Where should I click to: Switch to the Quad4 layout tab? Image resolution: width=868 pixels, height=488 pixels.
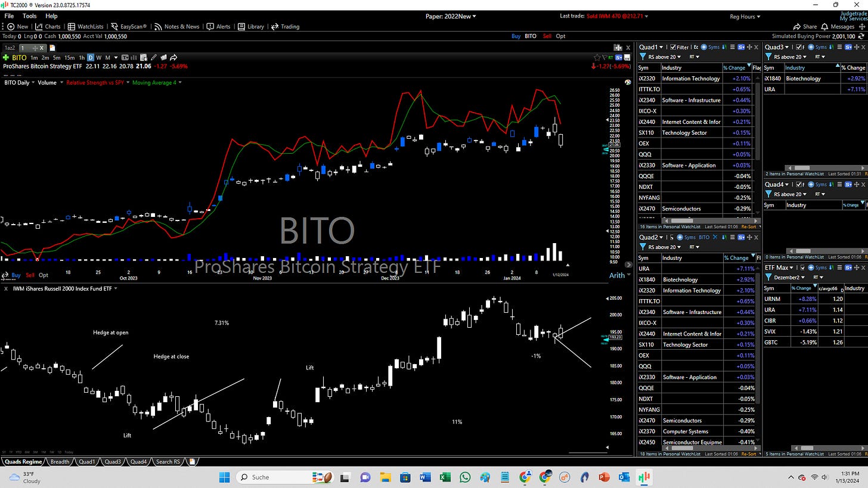(138, 462)
